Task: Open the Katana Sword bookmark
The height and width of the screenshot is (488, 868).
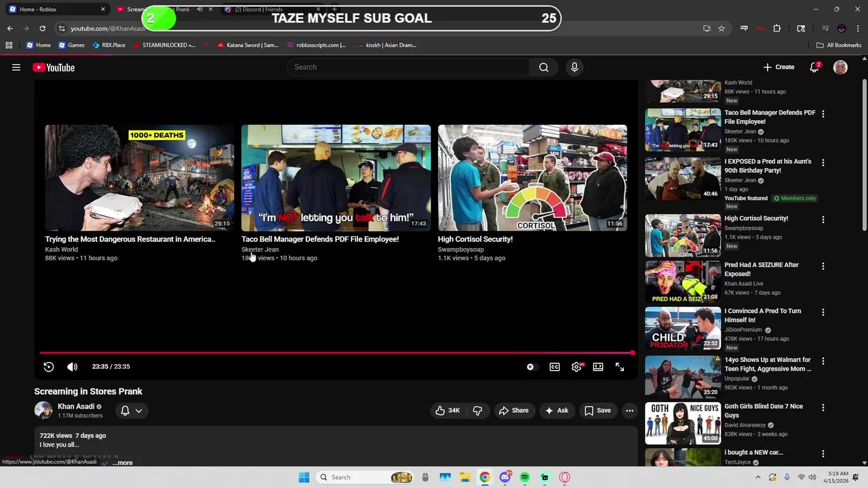Action: (248, 45)
